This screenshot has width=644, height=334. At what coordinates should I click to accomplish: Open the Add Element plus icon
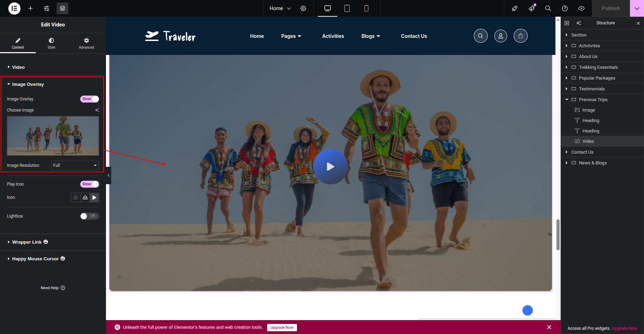[31, 8]
